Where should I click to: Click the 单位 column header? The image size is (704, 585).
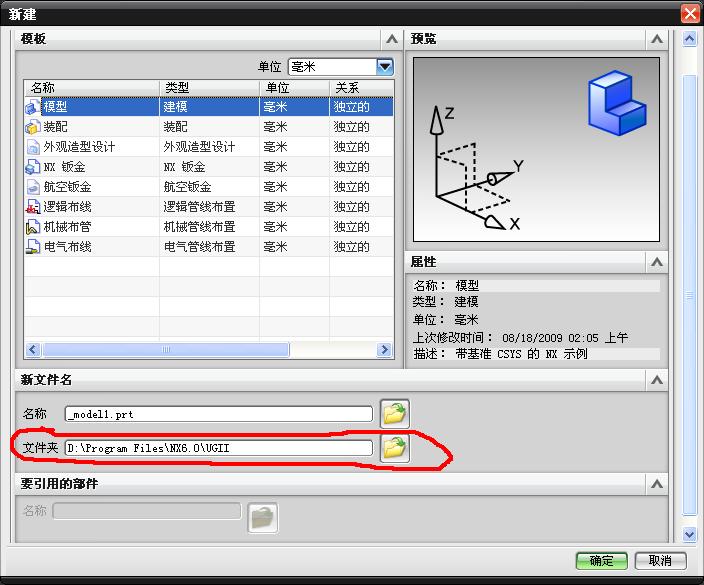click(295, 88)
